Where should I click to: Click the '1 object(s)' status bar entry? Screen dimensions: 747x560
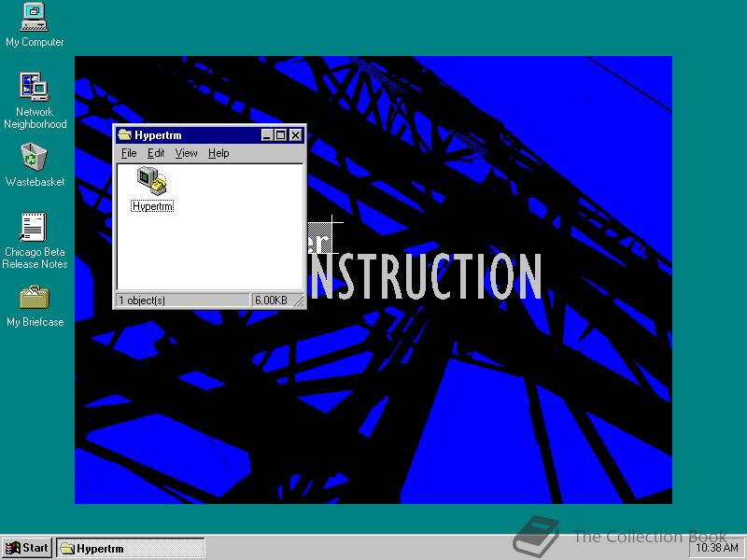click(x=182, y=301)
